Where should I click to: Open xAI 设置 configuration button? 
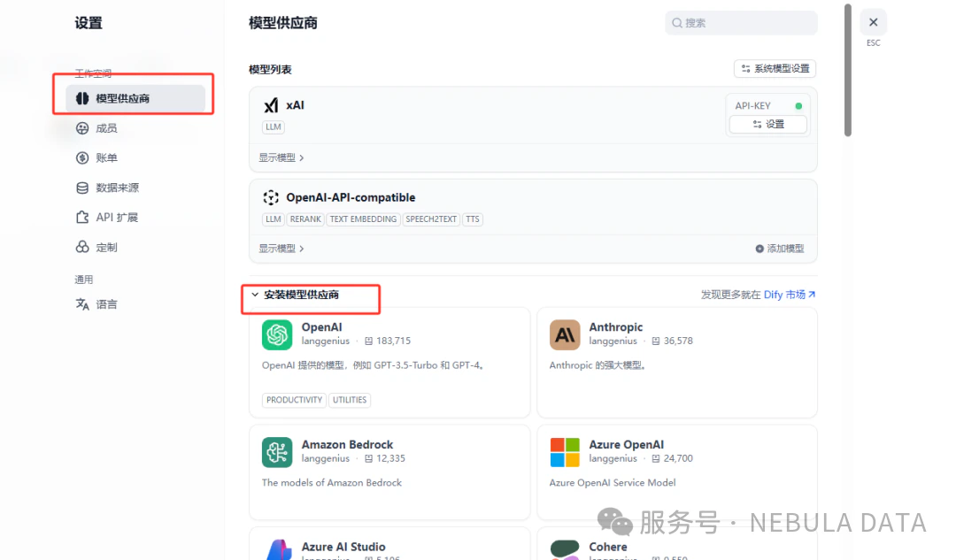(768, 125)
